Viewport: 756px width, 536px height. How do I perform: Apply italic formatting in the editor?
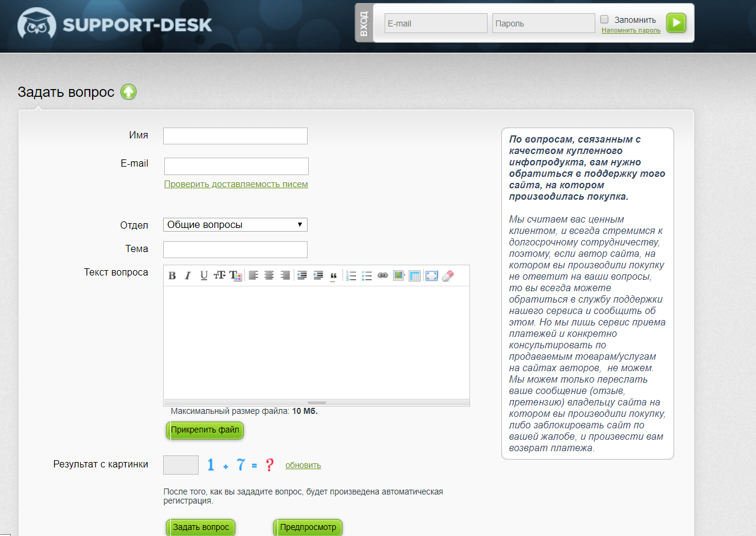[x=188, y=276]
